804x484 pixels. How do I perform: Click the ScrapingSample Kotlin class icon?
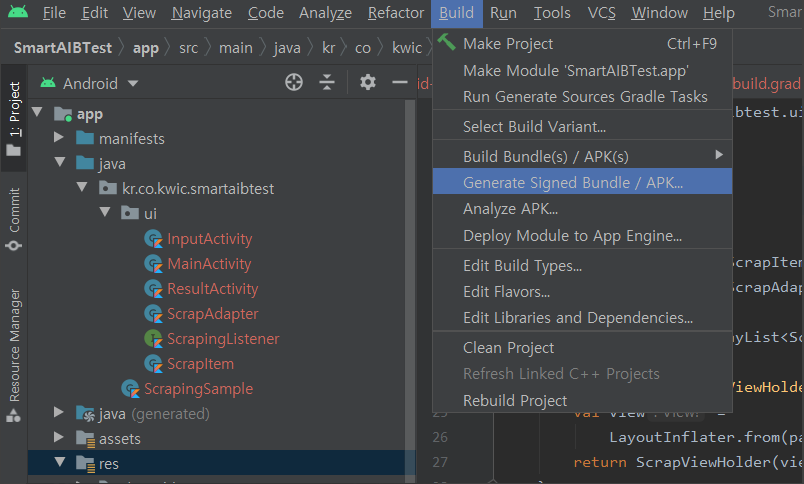130,389
